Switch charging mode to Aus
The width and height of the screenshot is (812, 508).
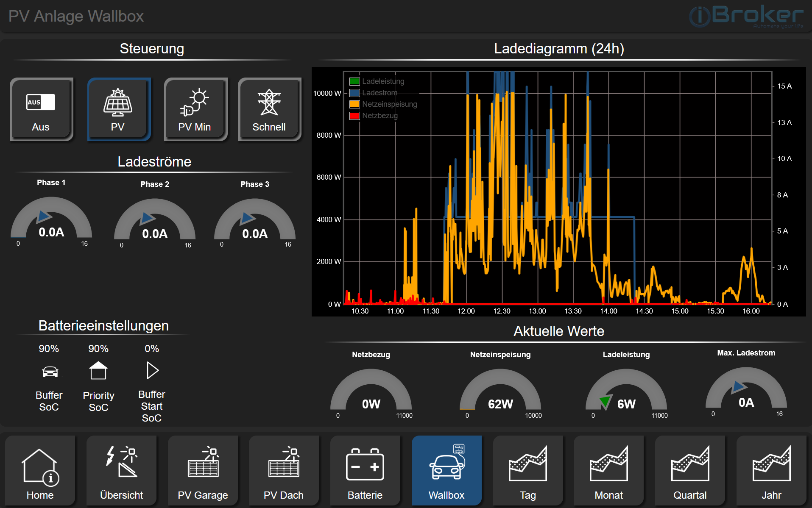tap(41, 109)
